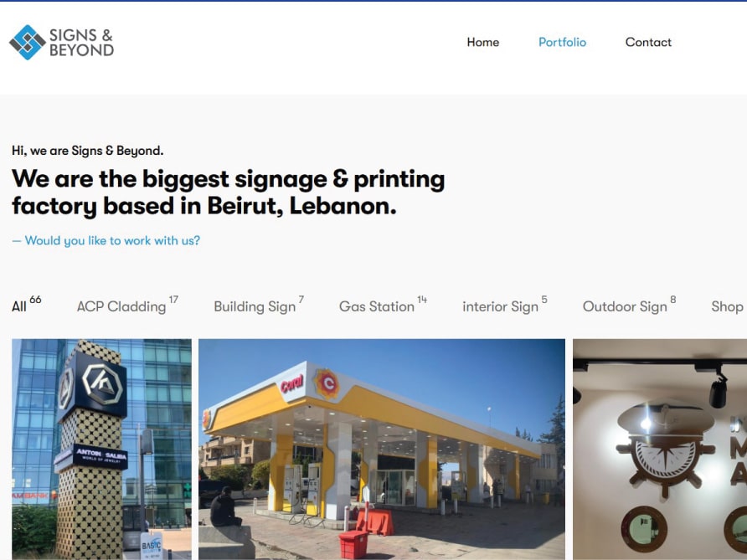Show Building Sign projects

click(259, 305)
